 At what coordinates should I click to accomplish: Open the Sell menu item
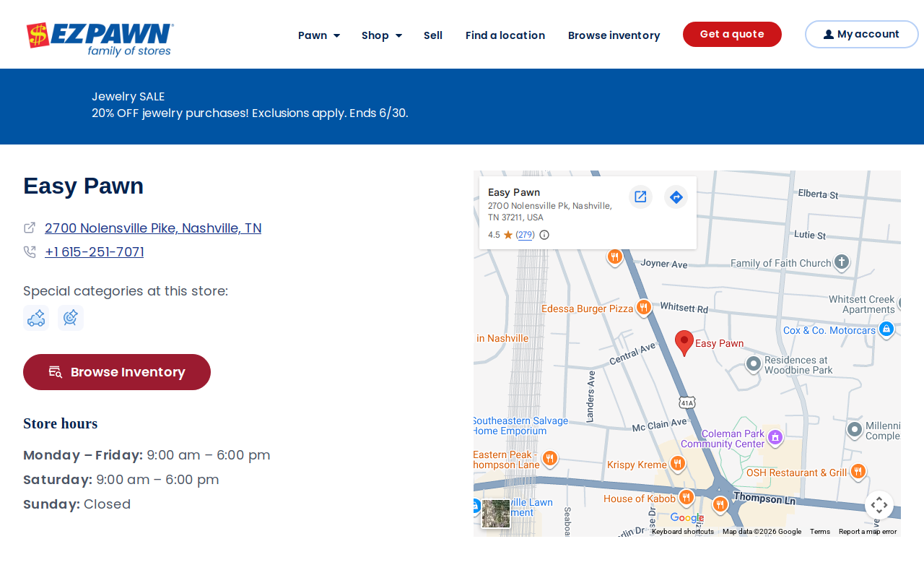433,35
